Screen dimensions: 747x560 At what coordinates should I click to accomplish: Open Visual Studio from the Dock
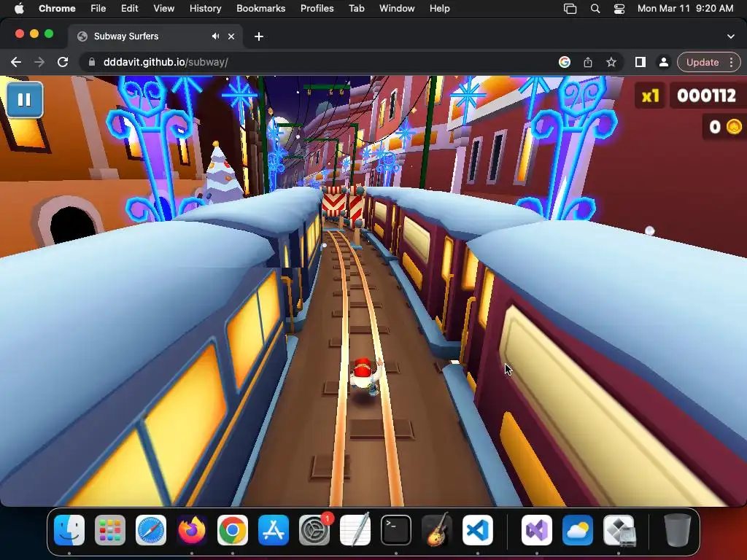point(537,530)
